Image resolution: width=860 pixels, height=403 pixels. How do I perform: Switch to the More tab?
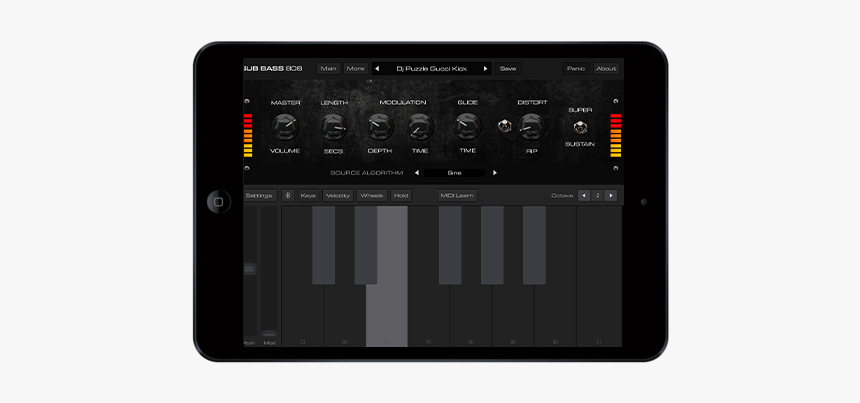coord(355,69)
